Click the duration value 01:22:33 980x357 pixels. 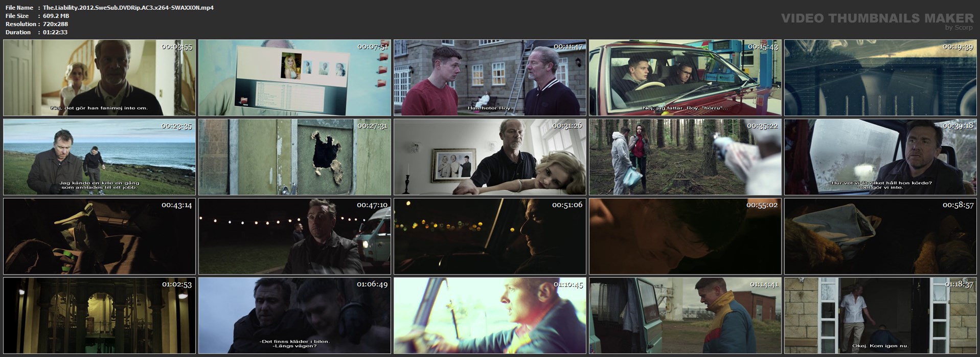[x=55, y=32]
